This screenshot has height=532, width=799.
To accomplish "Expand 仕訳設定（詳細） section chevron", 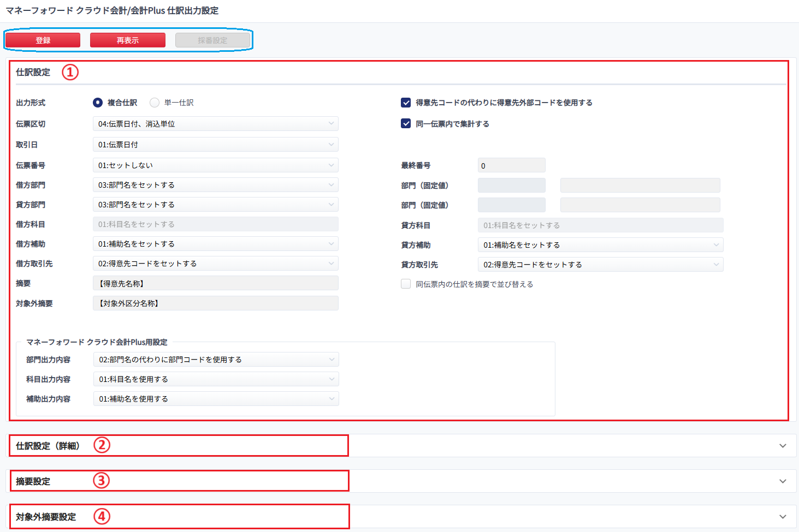I will point(783,446).
